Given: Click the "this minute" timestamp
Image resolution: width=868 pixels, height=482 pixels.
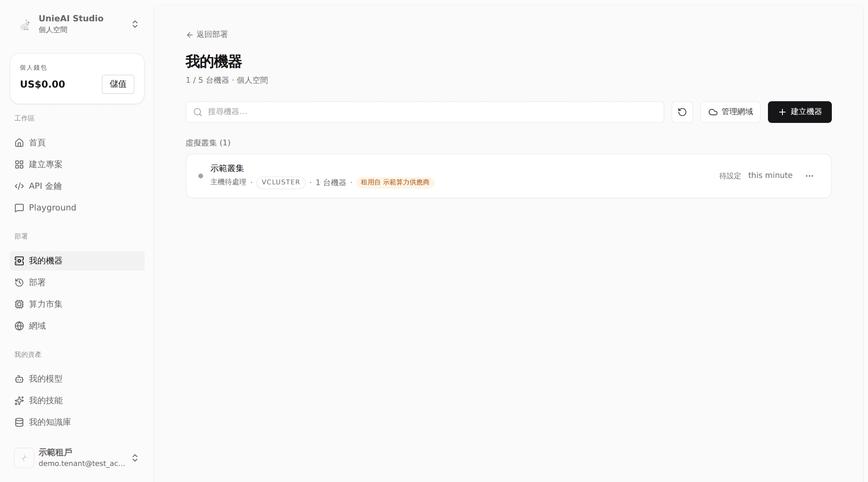Looking at the screenshot, I should 770,176.
